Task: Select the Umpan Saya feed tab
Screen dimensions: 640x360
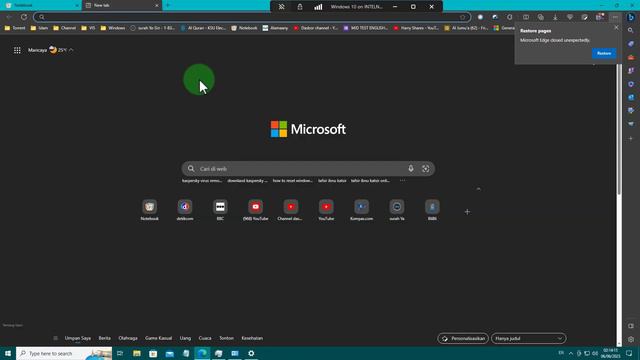Action: click(78, 338)
